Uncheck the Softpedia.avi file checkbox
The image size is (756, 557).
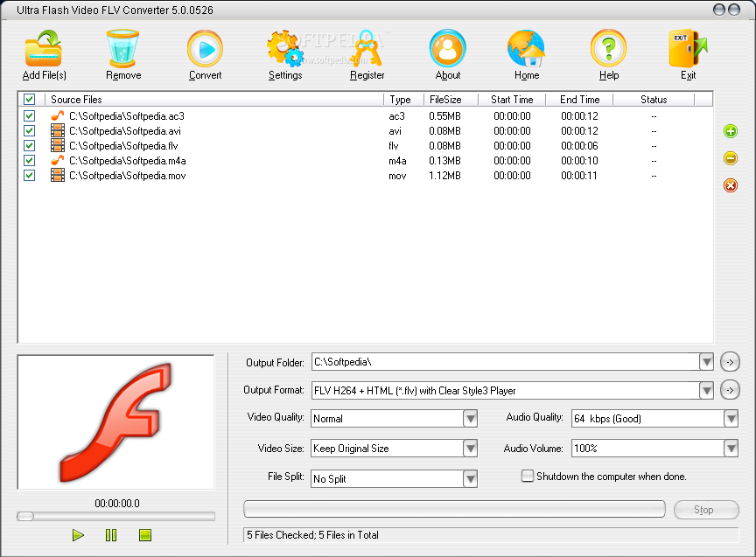coord(30,130)
